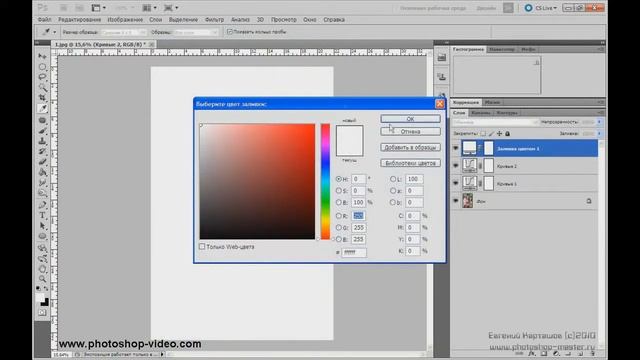Screen dimensions: 640x360
Task: Select the 3D Object Rotate tool
Action: click(42, 248)
